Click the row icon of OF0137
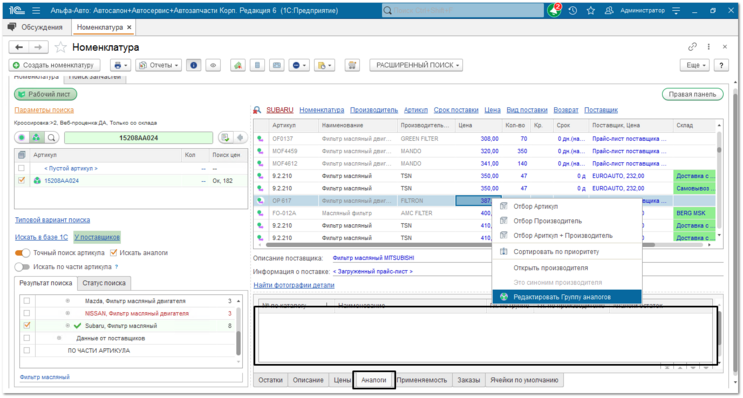Image resolution: width=743 pixels, height=398 pixels. point(260,139)
